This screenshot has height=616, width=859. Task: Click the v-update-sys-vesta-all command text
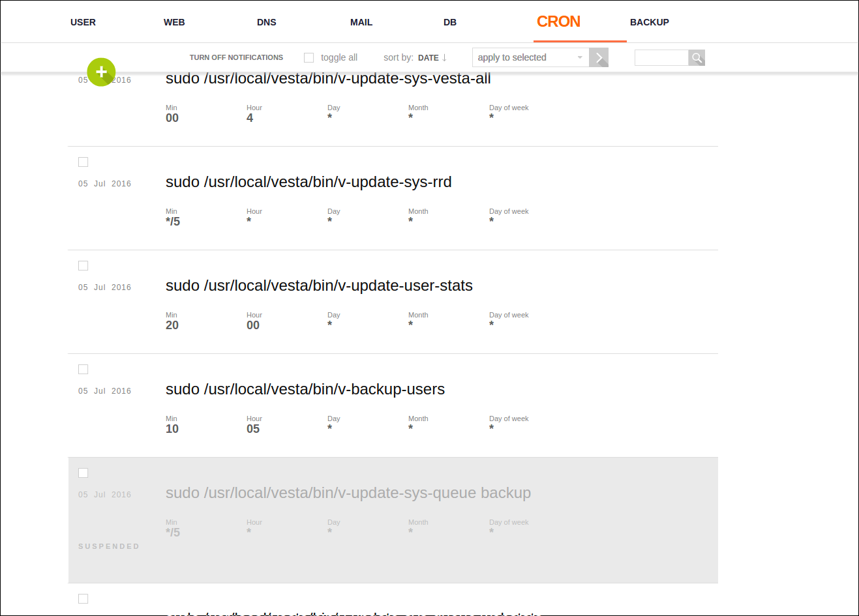pos(328,79)
